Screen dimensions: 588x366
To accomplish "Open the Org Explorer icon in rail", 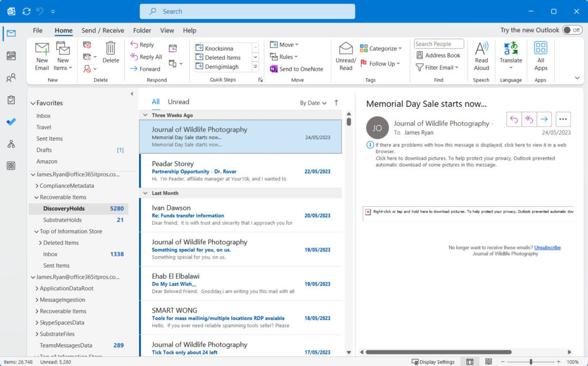I will pos(11,144).
